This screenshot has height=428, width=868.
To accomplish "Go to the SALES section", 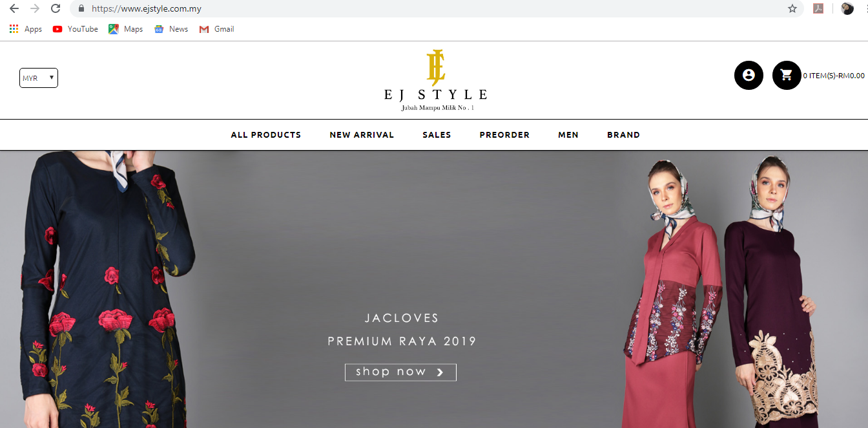I will tap(437, 135).
